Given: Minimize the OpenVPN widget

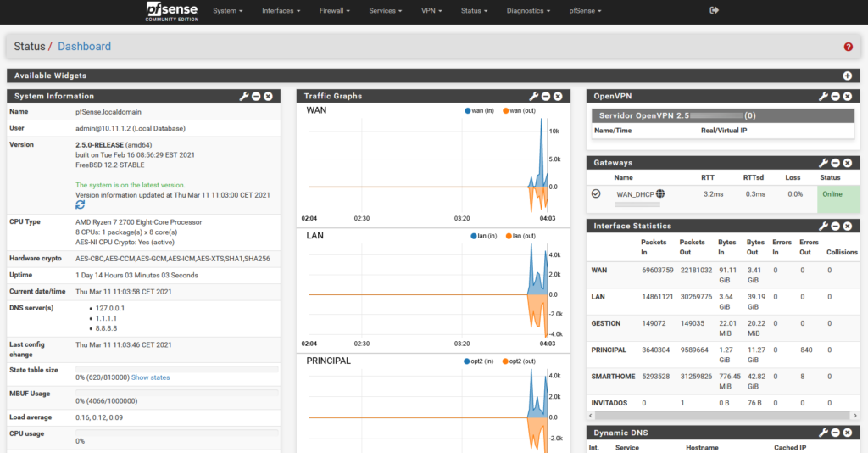Looking at the screenshot, I should pos(835,97).
